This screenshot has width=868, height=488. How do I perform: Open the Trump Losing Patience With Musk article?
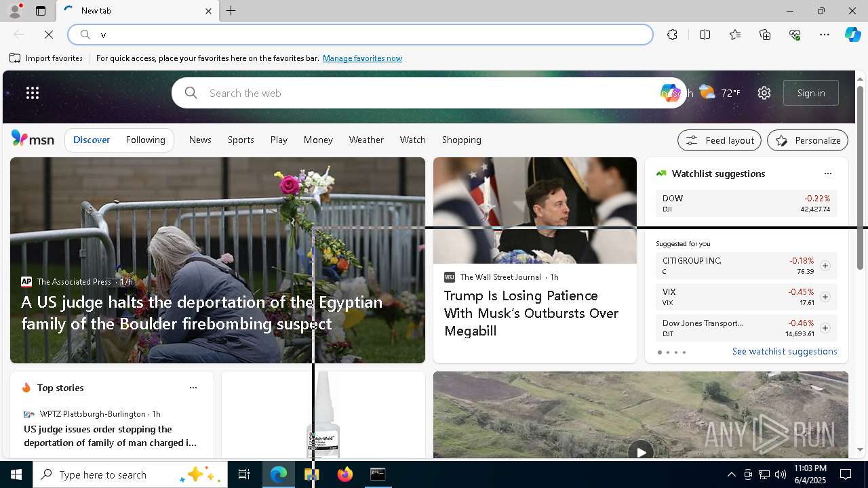(531, 313)
